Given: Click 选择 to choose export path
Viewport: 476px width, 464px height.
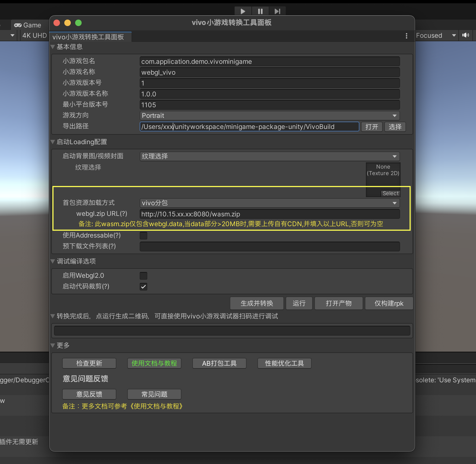Looking at the screenshot, I should pyautogui.click(x=395, y=127).
